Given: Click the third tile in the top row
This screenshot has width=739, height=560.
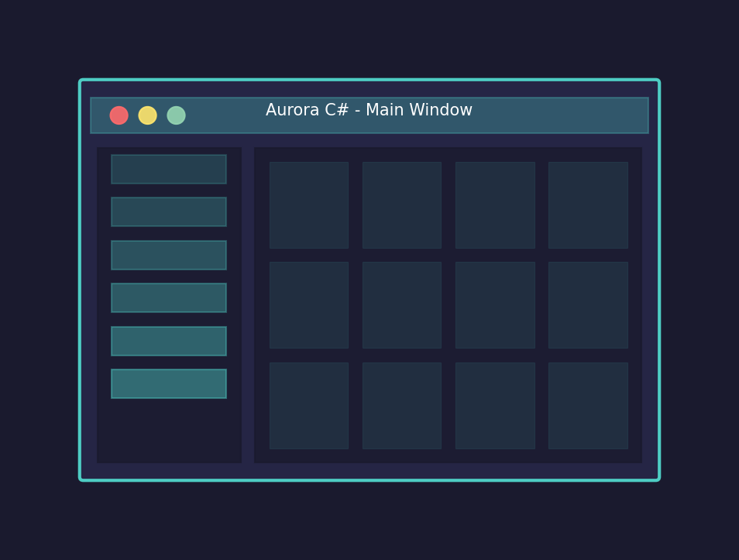Looking at the screenshot, I should click(x=494, y=205).
